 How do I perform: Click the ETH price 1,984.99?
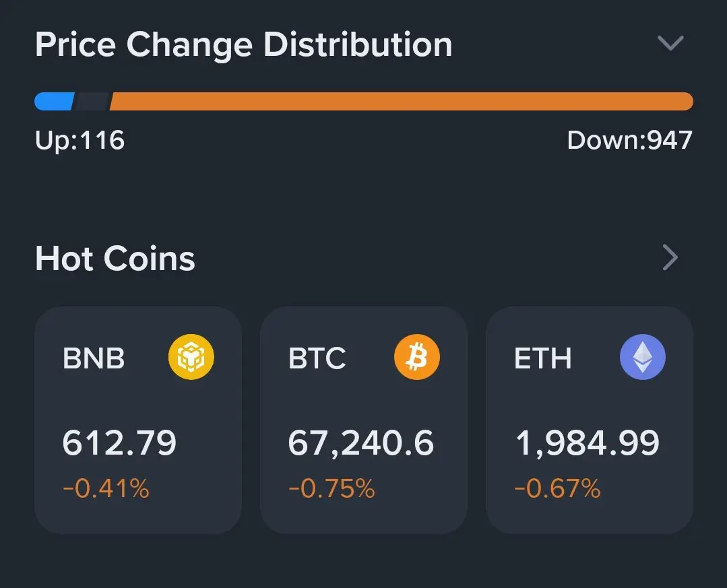coord(587,443)
